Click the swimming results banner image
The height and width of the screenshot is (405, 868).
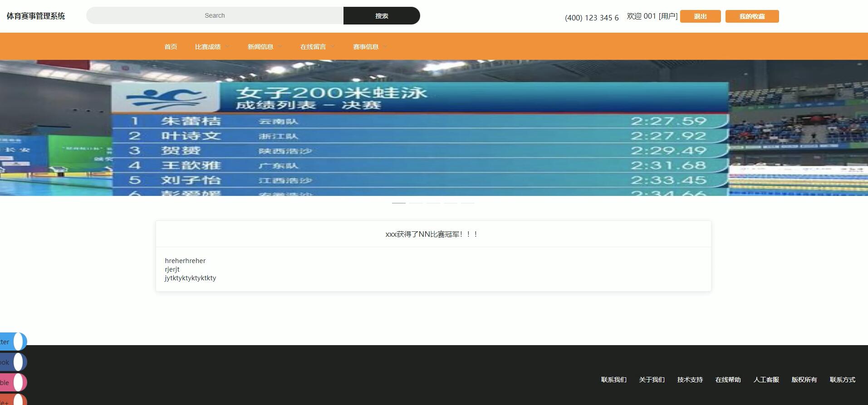(x=434, y=128)
